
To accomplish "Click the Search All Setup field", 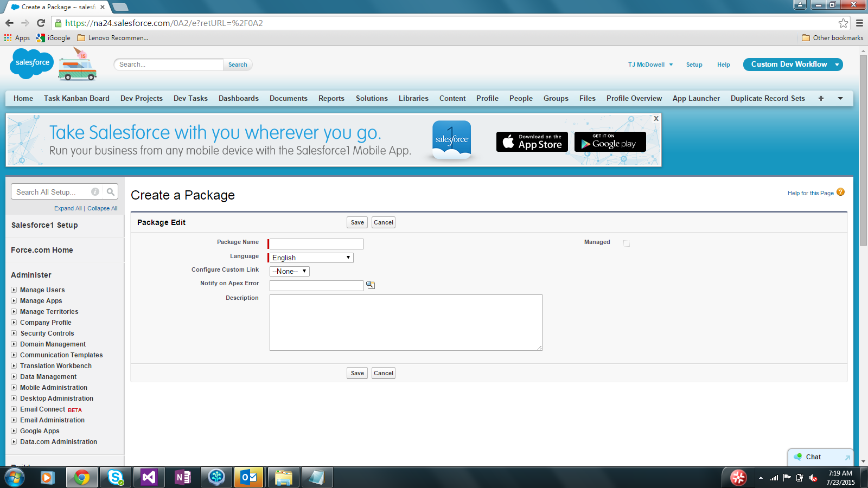I will click(52, 192).
